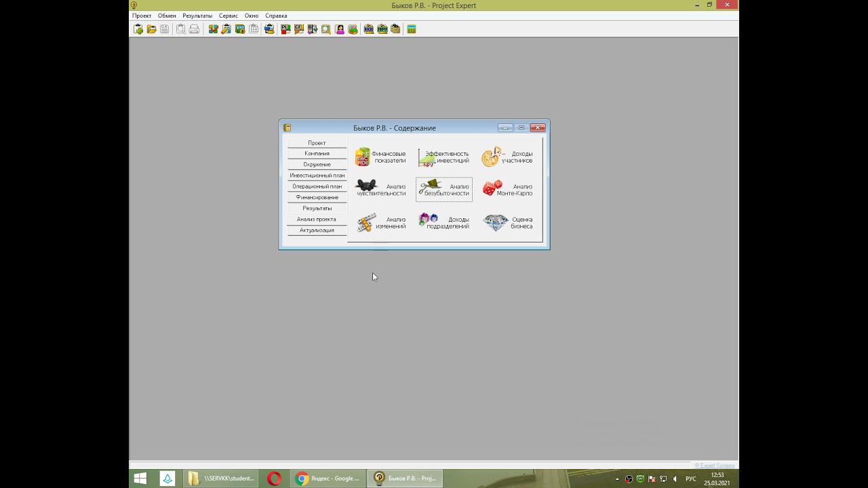Click the Содержание window title bar icon
868x488 pixels.
click(x=288, y=127)
